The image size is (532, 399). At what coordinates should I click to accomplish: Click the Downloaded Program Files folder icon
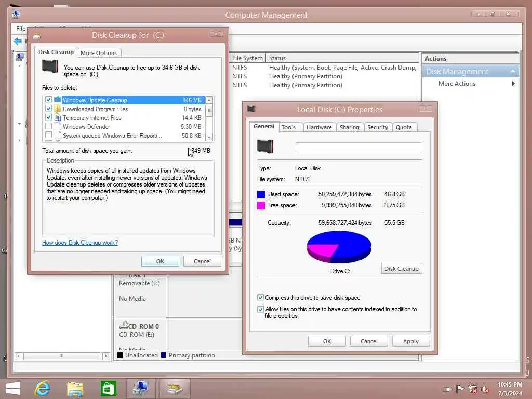[57, 109]
